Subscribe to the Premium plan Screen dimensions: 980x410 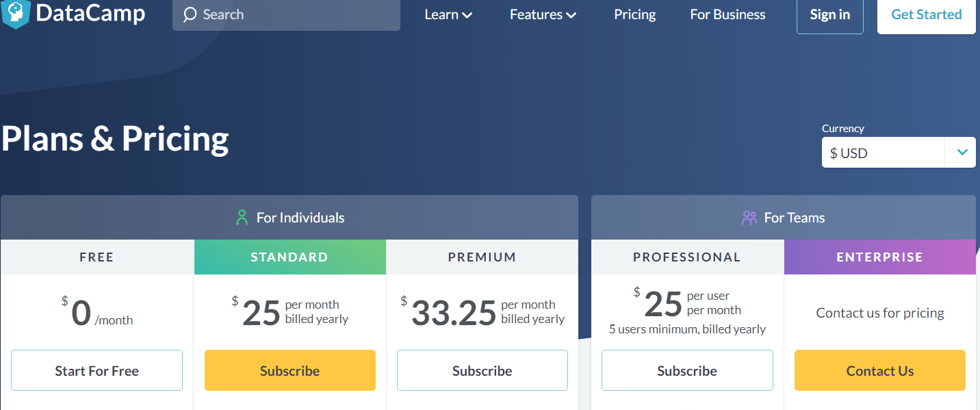click(x=482, y=370)
